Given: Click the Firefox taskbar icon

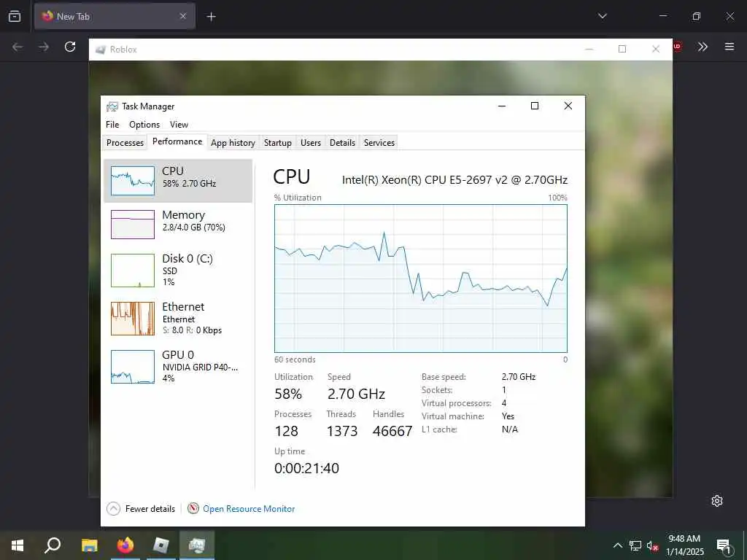Looking at the screenshot, I should click(x=125, y=545).
